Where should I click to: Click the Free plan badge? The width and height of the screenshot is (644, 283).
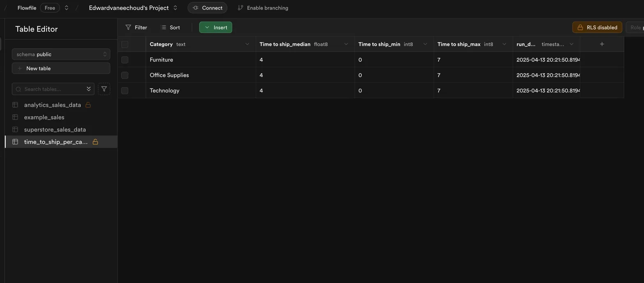50,8
